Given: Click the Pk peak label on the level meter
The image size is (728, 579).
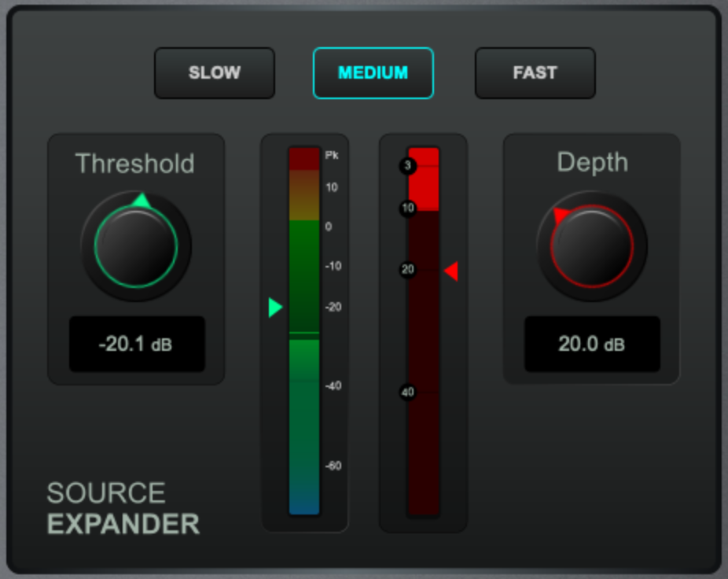Looking at the screenshot, I should 332,156.
